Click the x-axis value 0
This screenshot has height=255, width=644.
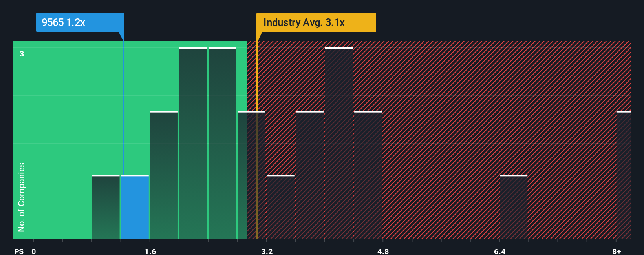(34, 251)
